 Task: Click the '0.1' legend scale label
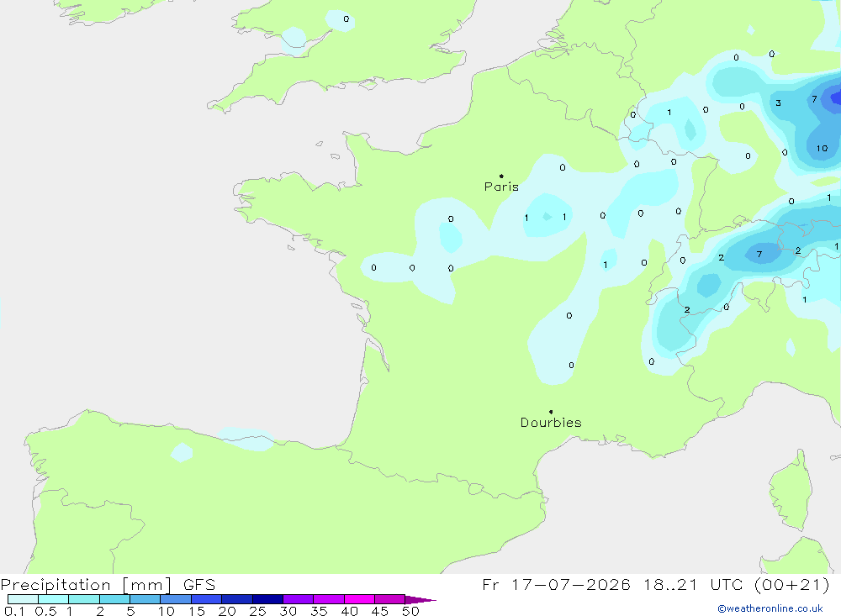(14, 611)
